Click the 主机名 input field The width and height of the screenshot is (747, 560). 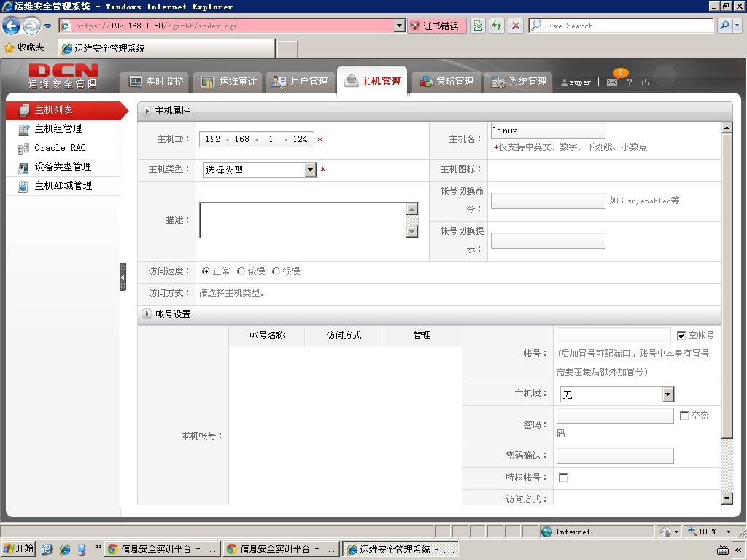[x=548, y=131]
